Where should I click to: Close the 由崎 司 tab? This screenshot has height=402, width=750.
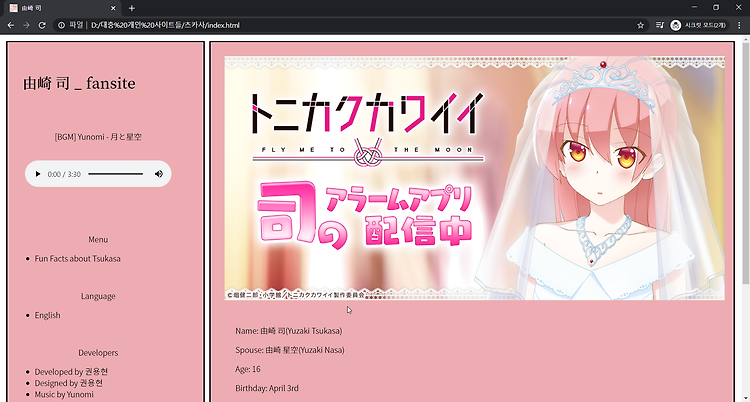pyautogui.click(x=113, y=8)
